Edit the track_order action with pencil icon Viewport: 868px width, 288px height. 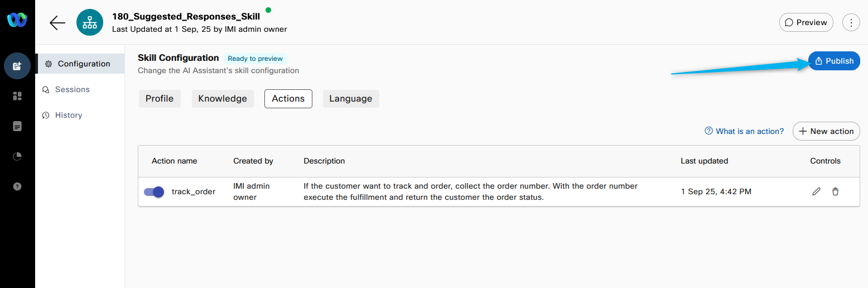[816, 191]
